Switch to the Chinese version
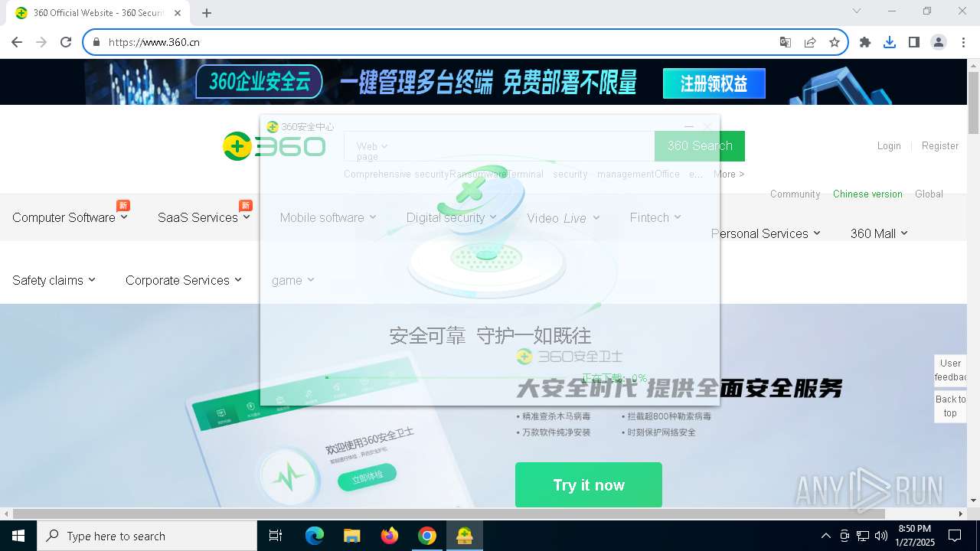 (x=867, y=194)
